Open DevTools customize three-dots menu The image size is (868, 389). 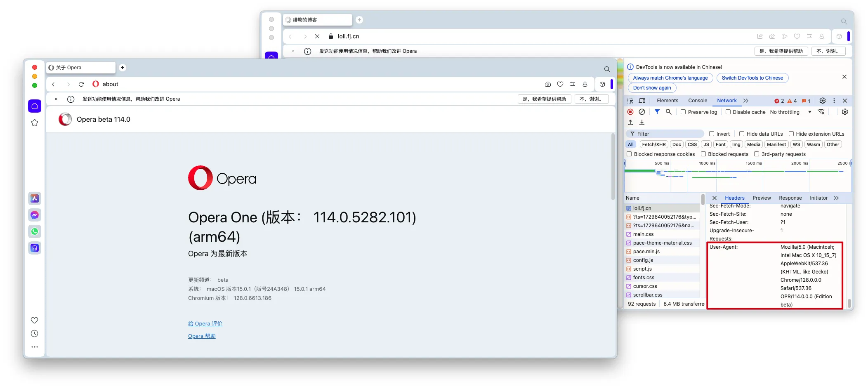tap(834, 101)
